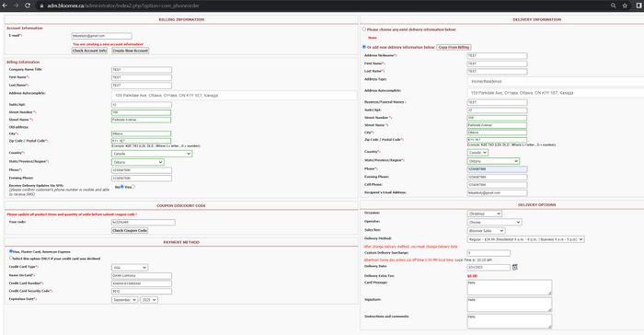
Task: Open Delivery Method dropdown
Action: [525, 239]
